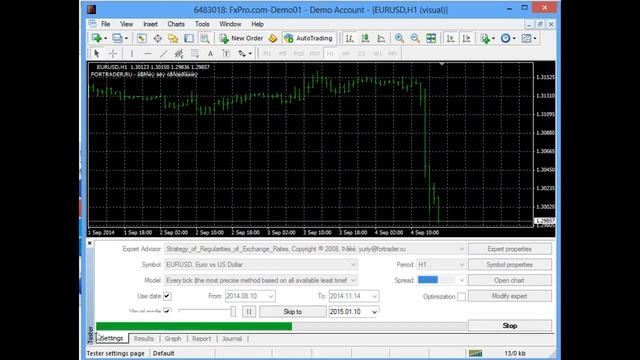Enable the Optimization checkbox
Viewport: 640px width, 360px height.
[x=461, y=297]
